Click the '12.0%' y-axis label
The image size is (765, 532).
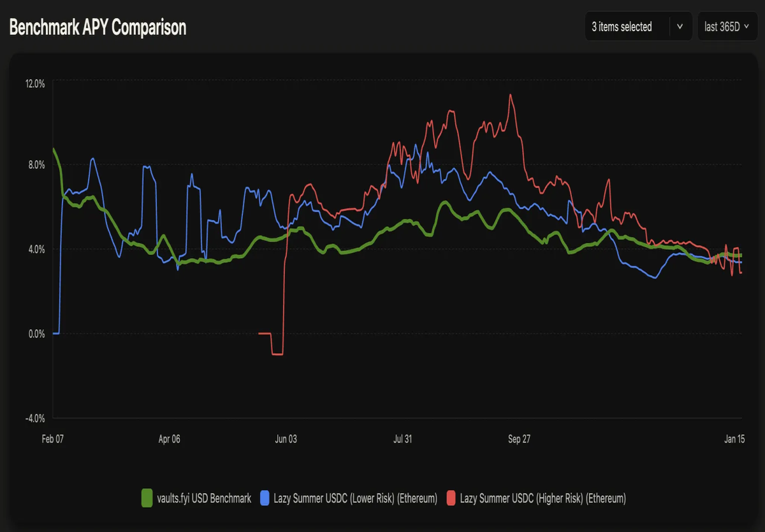point(35,83)
